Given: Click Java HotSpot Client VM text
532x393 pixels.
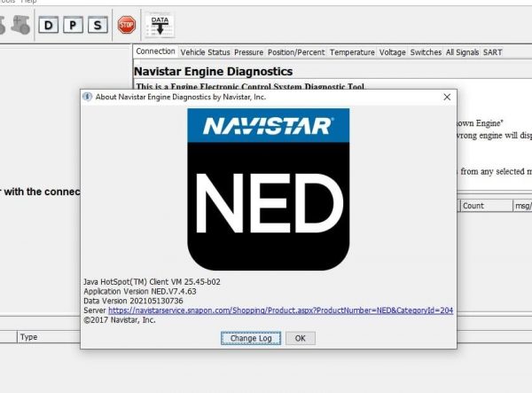Looking at the screenshot, I should [x=152, y=282].
